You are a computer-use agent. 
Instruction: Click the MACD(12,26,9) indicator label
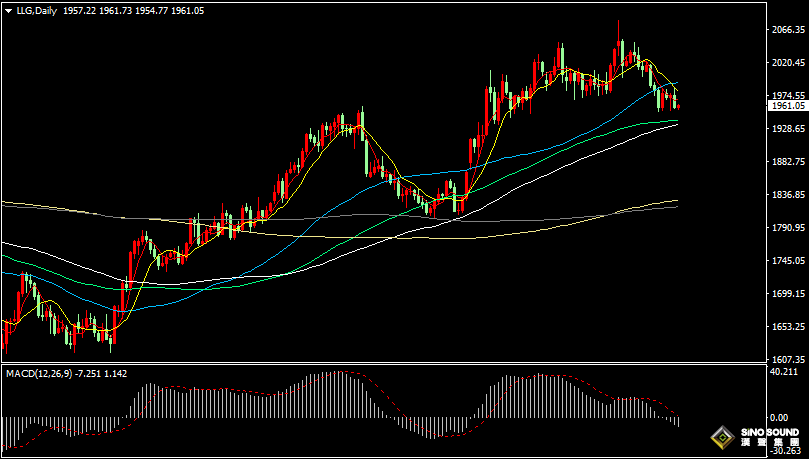(39, 373)
